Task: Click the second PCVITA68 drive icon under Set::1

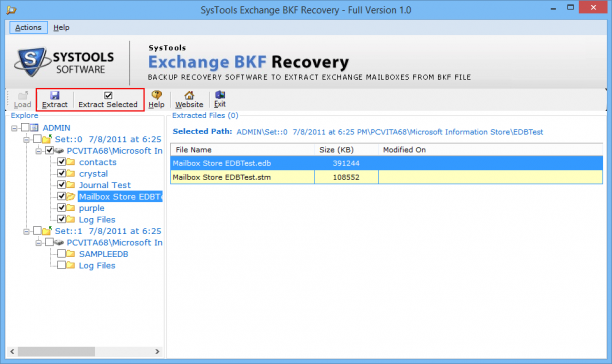Action: pyautogui.click(x=59, y=243)
